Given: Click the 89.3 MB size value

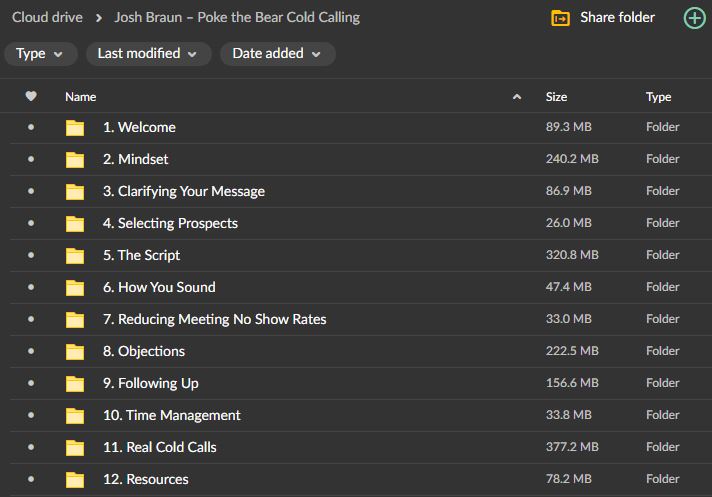Looking at the screenshot, I should 569,127.
